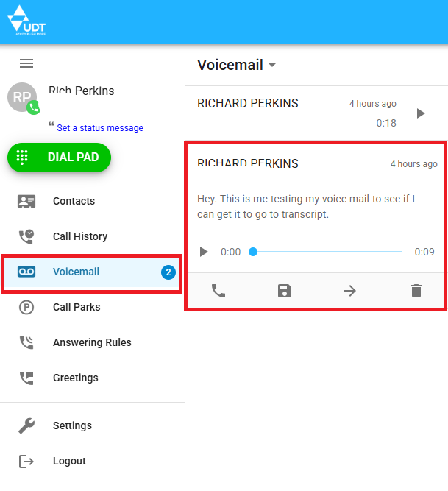
Task: Collapse the expanded Richard Perkins voicemail header
Action: click(x=316, y=163)
